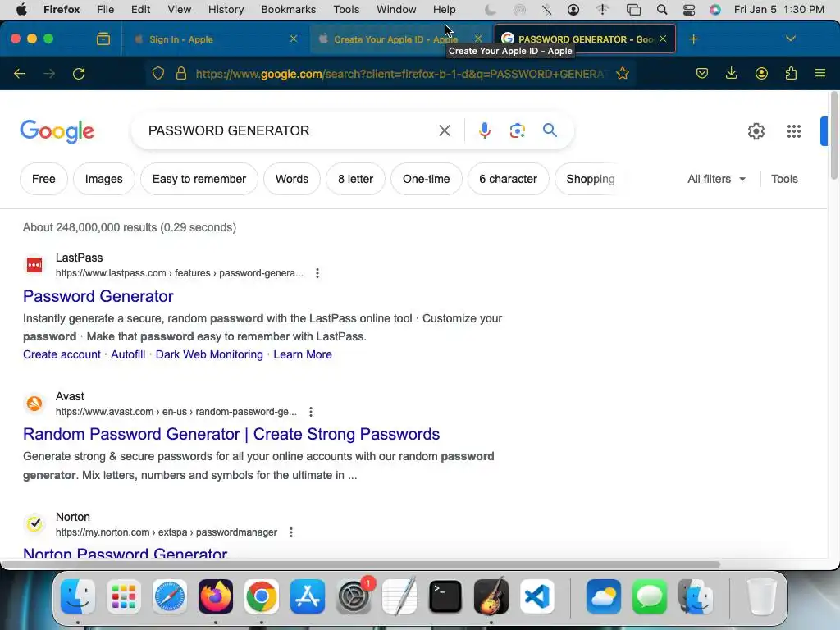Clear the Google search box text
This screenshot has width=840, height=630.
(x=444, y=130)
